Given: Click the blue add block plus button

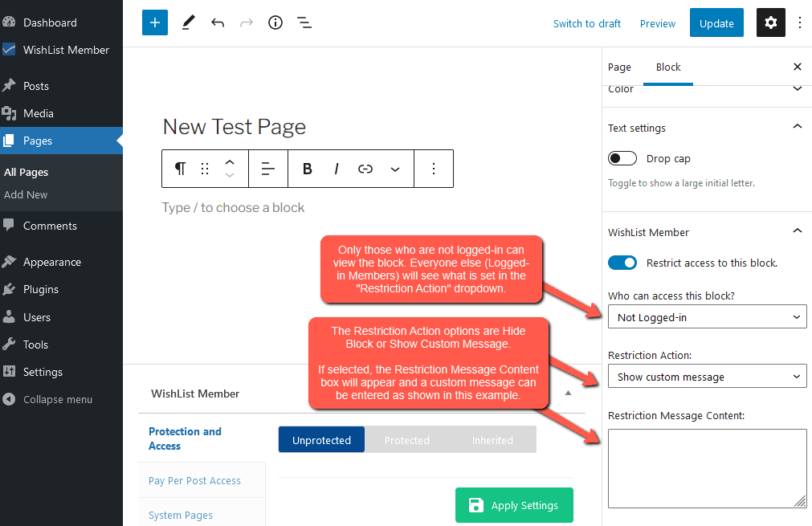Looking at the screenshot, I should coord(155,22).
